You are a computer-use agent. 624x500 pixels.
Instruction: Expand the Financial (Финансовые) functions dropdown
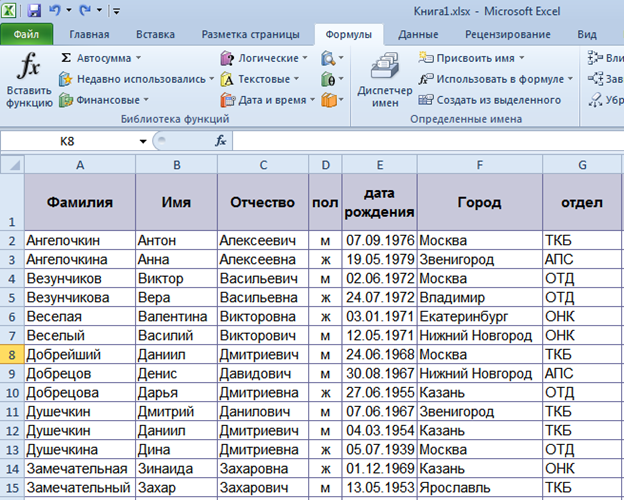click(x=104, y=100)
